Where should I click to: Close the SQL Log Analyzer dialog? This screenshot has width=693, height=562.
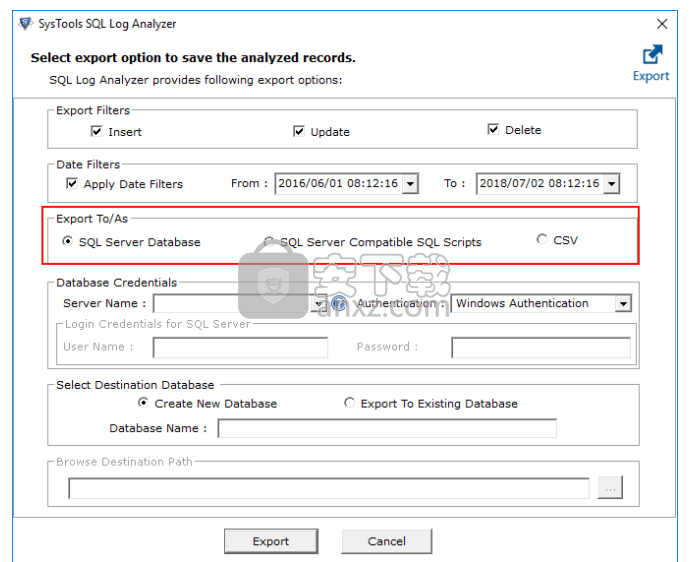pyautogui.click(x=662, y=24)
